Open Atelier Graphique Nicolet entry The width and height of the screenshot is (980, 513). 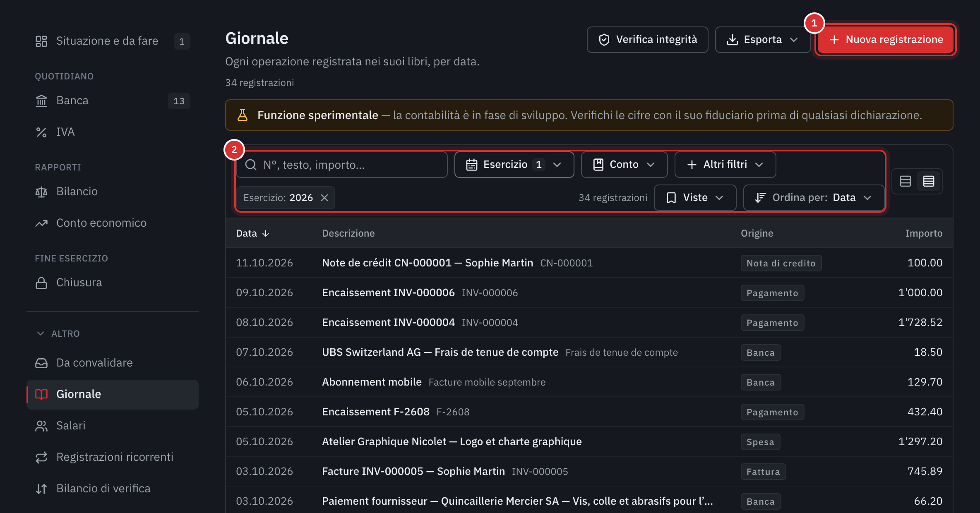coord(589,441)
